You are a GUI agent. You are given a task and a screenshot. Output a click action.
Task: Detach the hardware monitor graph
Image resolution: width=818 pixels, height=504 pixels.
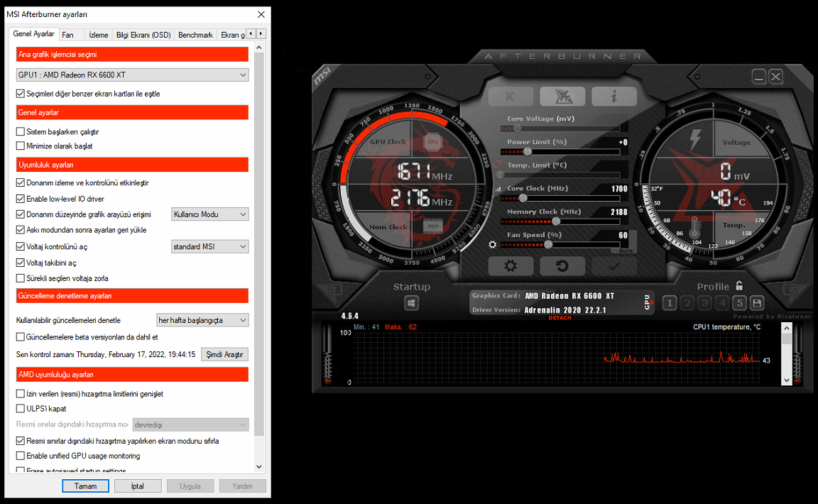[560, 318]
